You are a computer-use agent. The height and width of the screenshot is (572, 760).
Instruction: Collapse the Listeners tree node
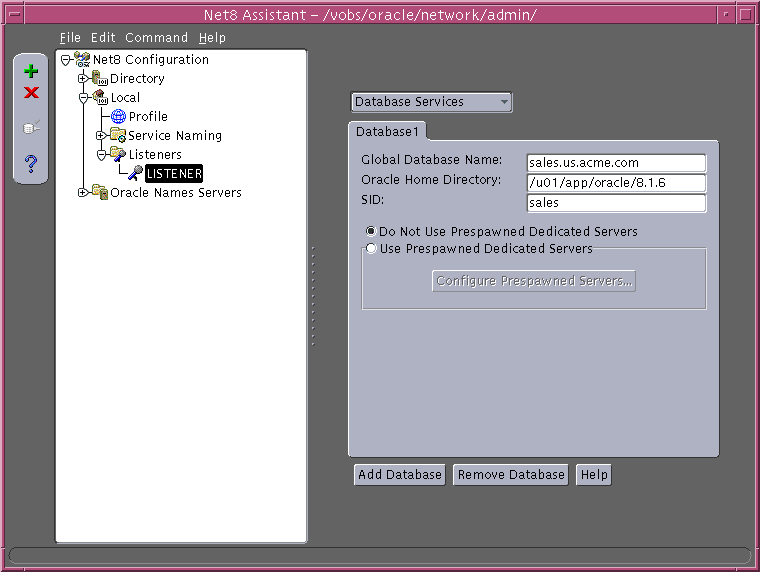(x=101, y=155)
